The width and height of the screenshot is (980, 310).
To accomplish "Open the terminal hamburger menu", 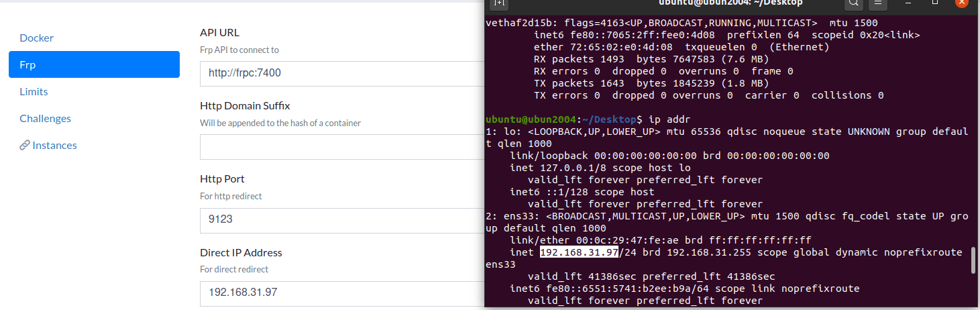I will (x=877, y=3).
